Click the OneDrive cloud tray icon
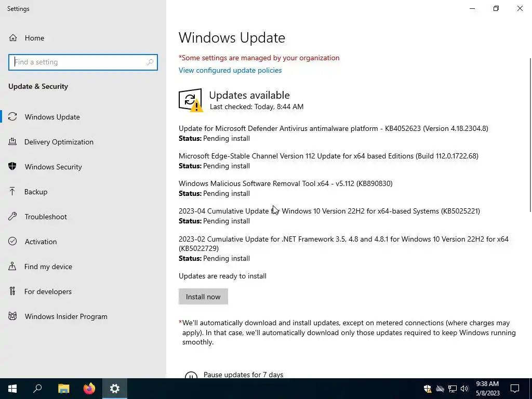This screenshot has height=399, width=532. pos(440,389)
